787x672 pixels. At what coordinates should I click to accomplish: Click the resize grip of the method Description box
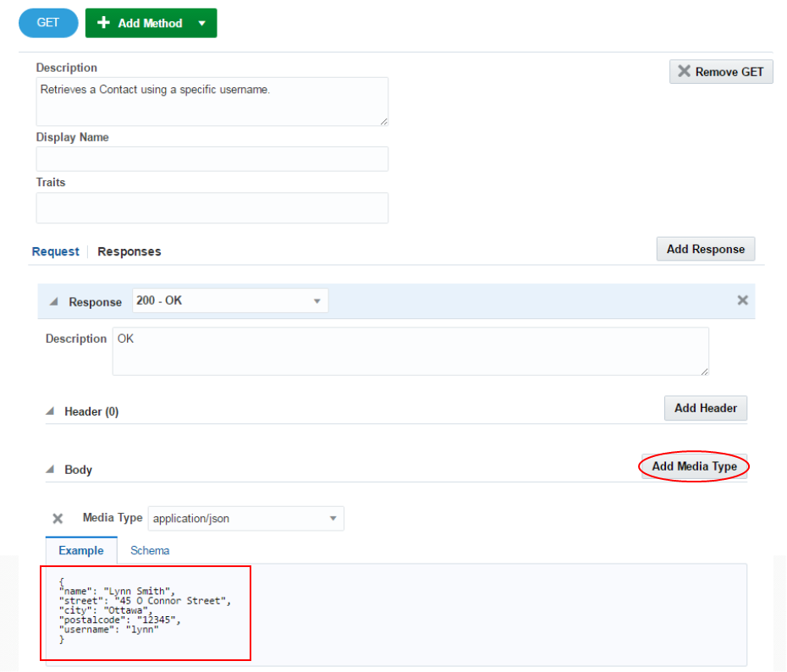tap(383, 121)
